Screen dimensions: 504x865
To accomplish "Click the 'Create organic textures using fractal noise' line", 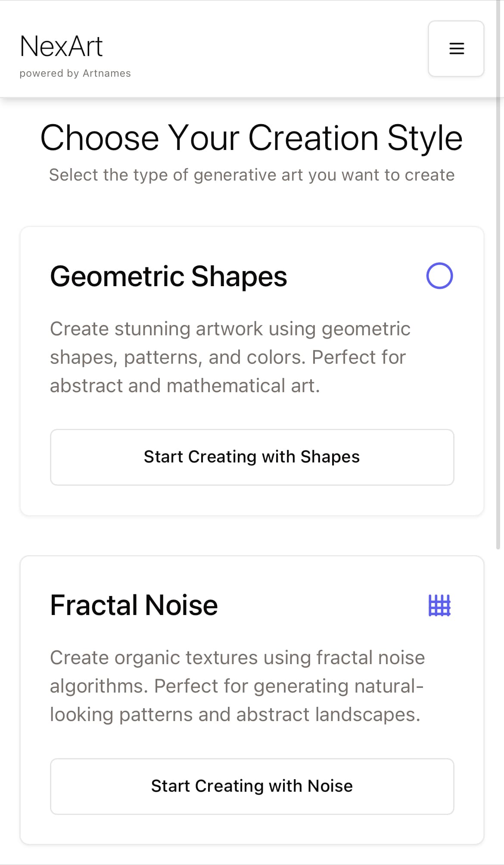I will coord(237,658).
